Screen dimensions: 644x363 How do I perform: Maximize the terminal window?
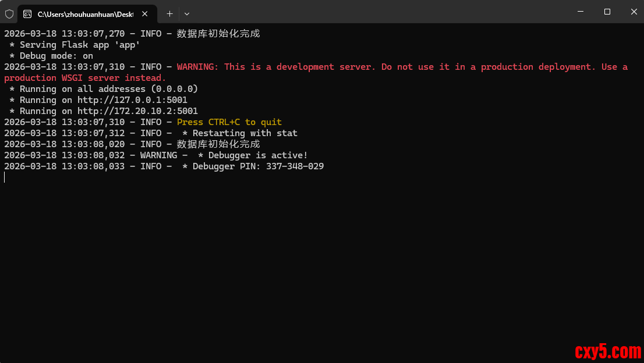tap(607, 12)
